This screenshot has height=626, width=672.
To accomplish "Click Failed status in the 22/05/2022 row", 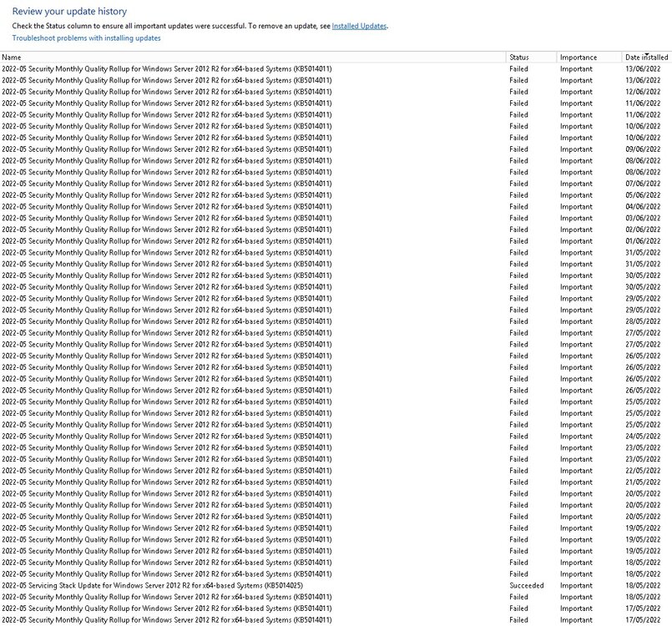I will pos(518,471).
